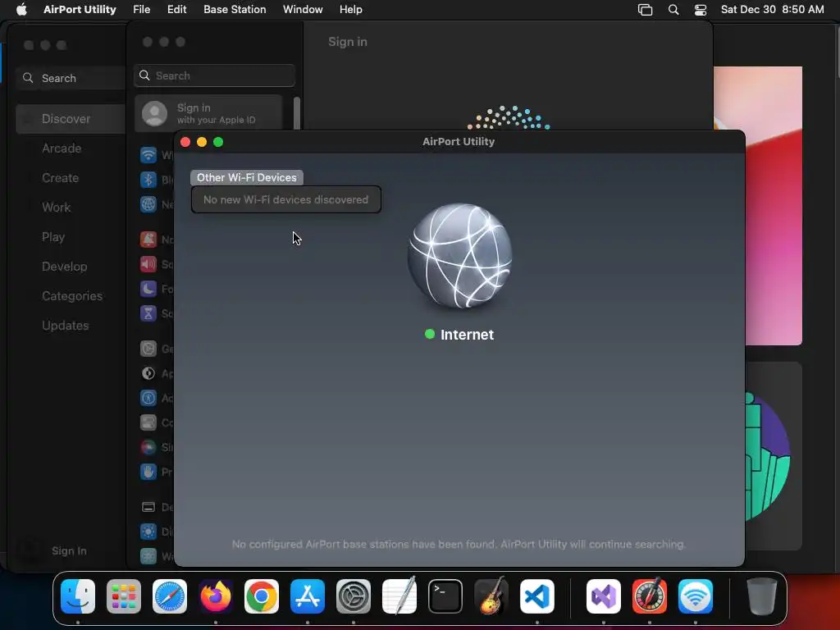840x630 pixels.
Task: Open the Base Station menu
Action: (x=235, y=10)
